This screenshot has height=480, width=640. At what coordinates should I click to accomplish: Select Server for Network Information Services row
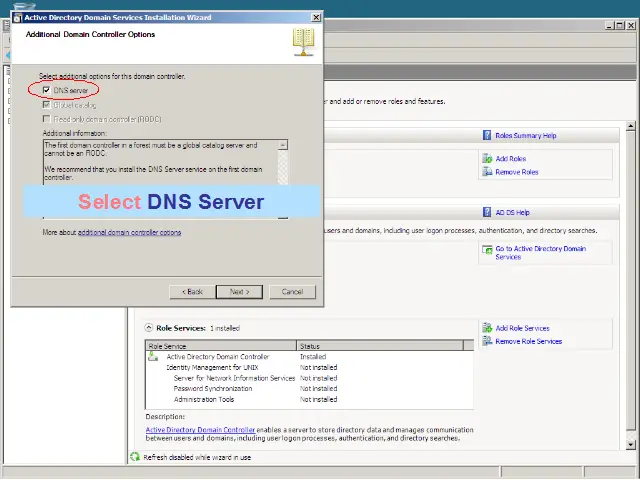tap(309, 378)
